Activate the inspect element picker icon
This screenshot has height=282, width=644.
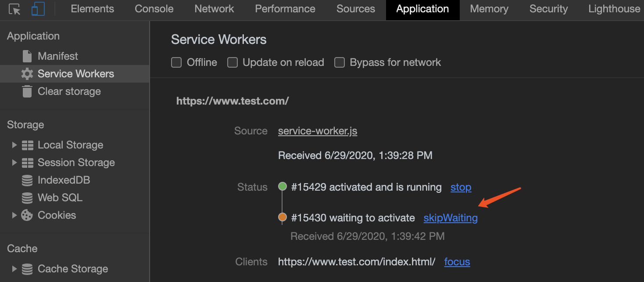(x=15, y=9)
